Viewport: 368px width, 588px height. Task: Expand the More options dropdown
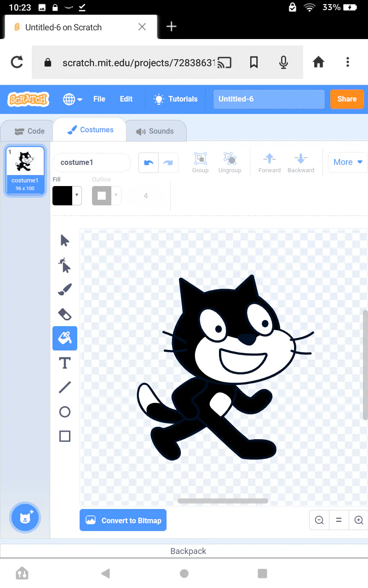348,162
